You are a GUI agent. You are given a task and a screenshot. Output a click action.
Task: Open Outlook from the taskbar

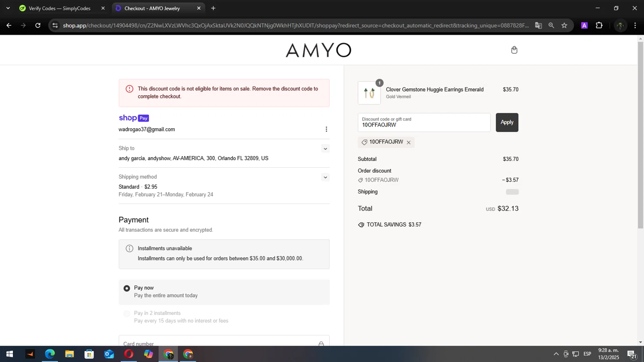point(109,354)
